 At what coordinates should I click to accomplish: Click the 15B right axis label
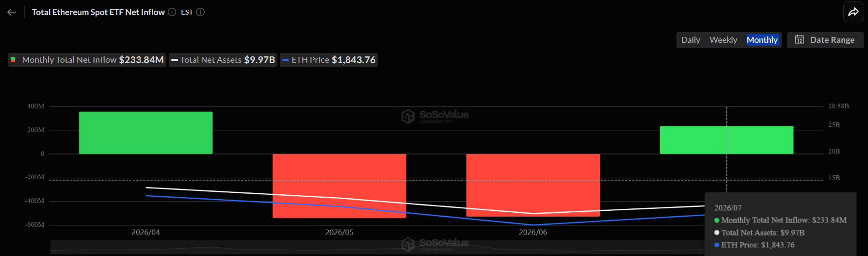tap(834, 178)
